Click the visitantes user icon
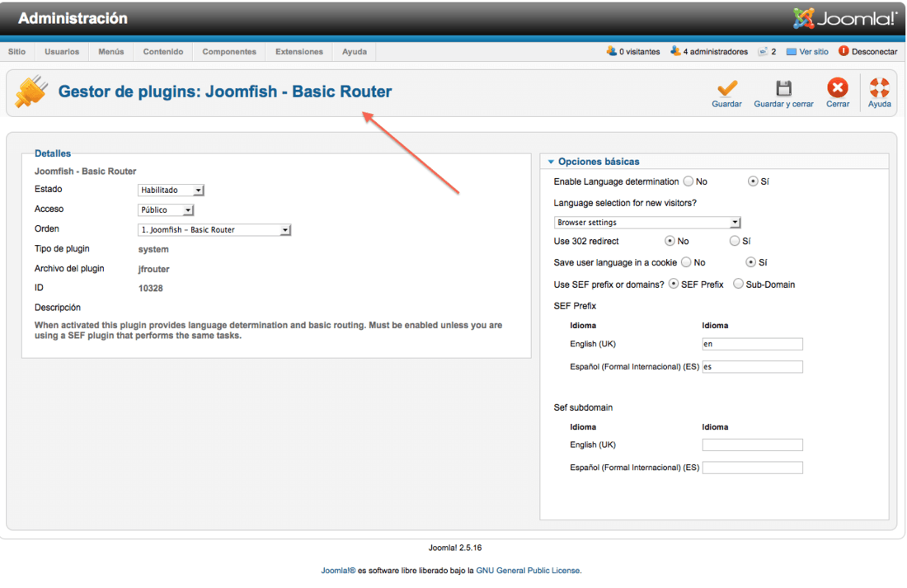The height and width of the screenshot is (588, 907). click(x=612, y=51)
